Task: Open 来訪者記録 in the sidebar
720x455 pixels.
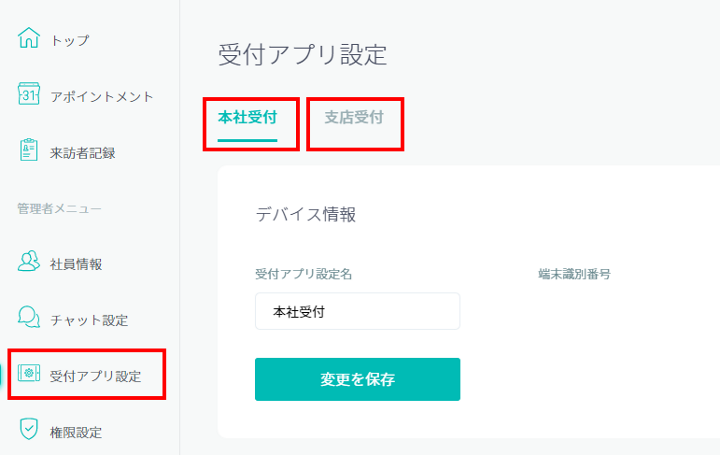Action: [x=82, y=152]
